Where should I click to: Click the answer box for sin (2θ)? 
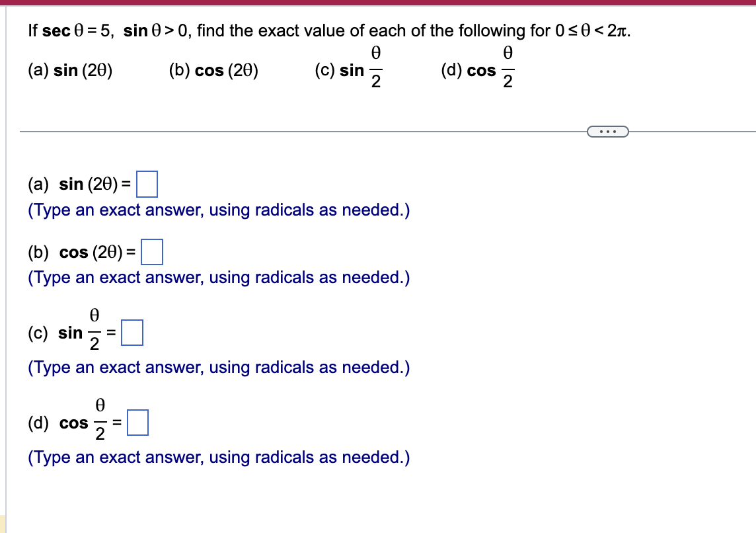coord(148,184)
